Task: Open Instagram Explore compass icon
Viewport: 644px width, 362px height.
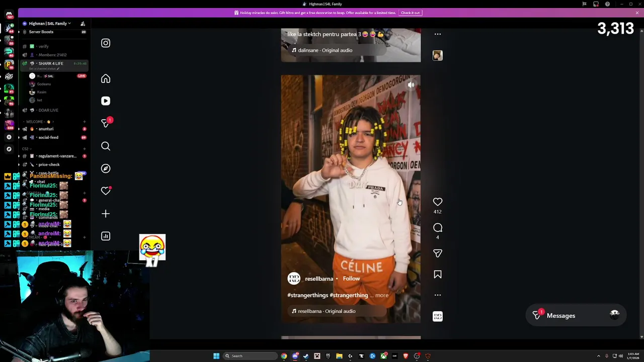Action: [106, 168]
